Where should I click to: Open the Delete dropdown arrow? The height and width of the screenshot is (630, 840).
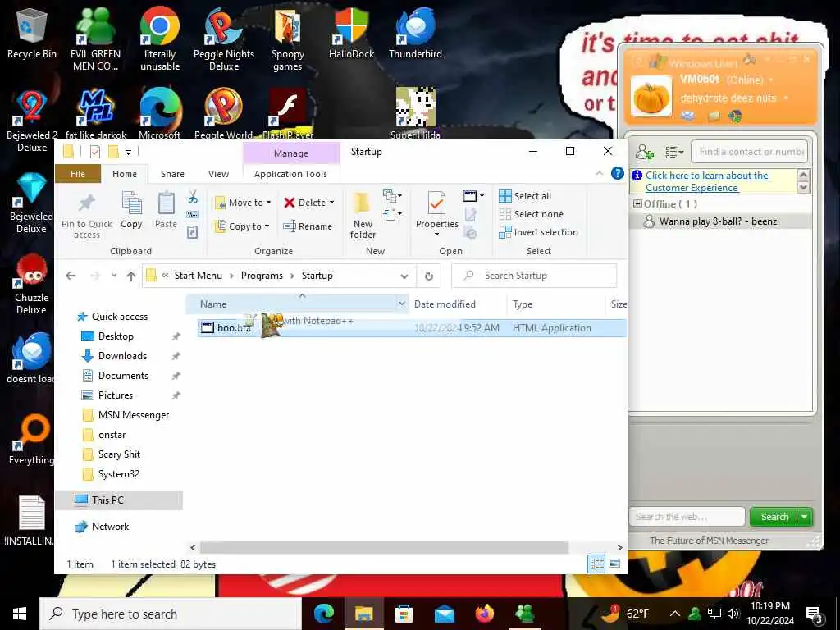331,203
